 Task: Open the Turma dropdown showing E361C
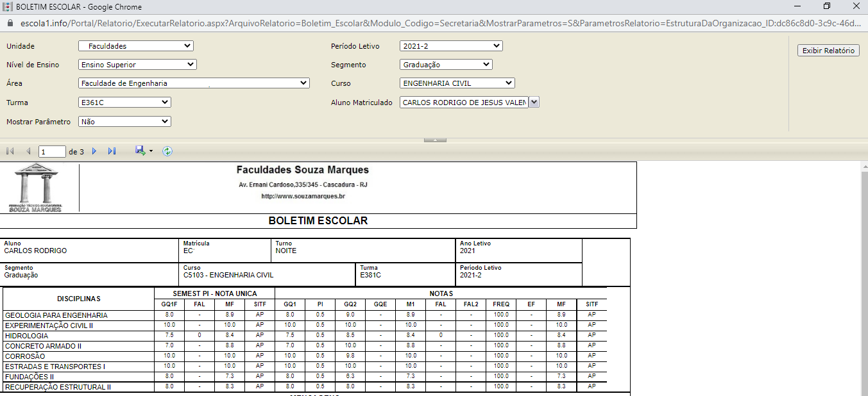coord(124,103)
